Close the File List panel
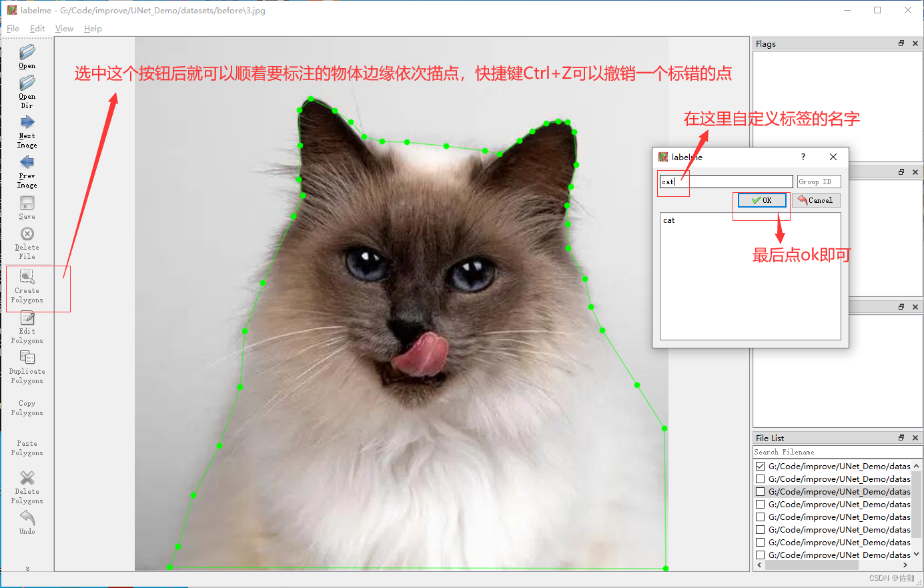Viewport: 924px width, 588px height. pos(915,438)
